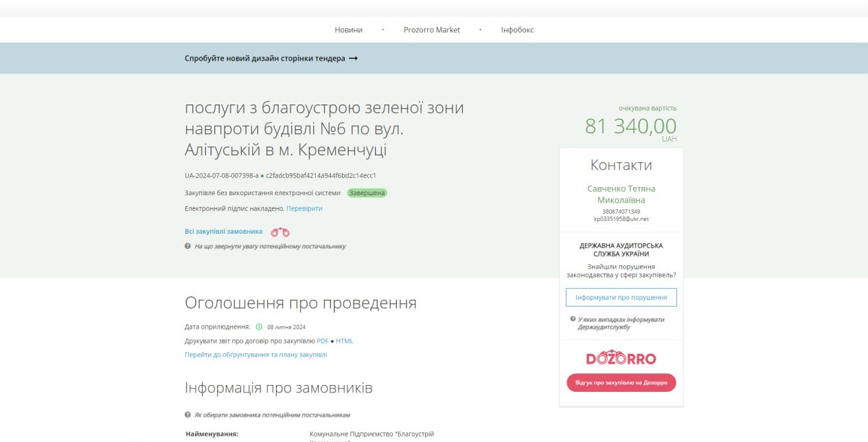The height and width of the screenshot is (442, 868).
Task: Click the question icon before "Як обирати замовника"
Action: click(187, 415)
